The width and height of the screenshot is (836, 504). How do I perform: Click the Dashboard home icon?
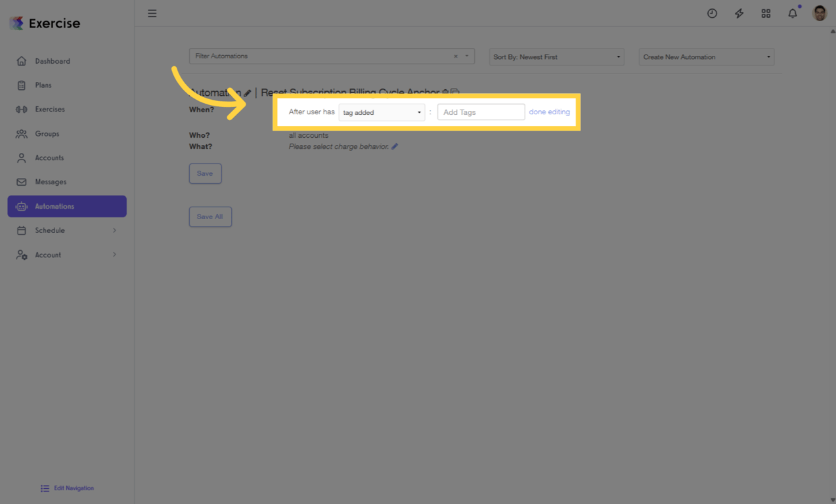[x=22, y=61]
